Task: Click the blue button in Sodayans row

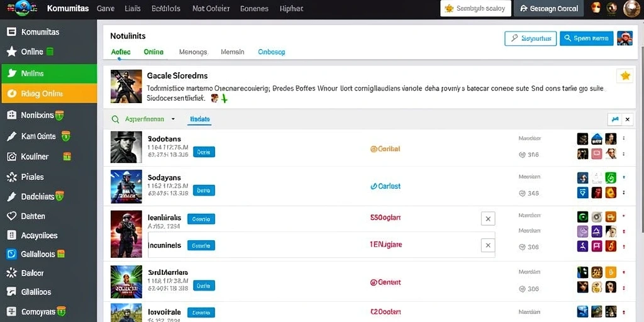Action: click(204, 190)
